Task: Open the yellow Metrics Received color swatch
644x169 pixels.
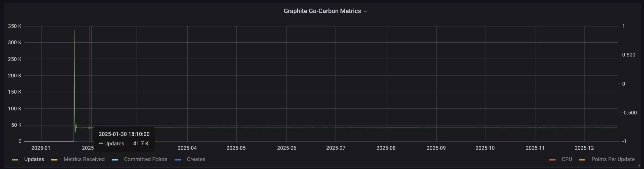Action: tap(54, 159)
